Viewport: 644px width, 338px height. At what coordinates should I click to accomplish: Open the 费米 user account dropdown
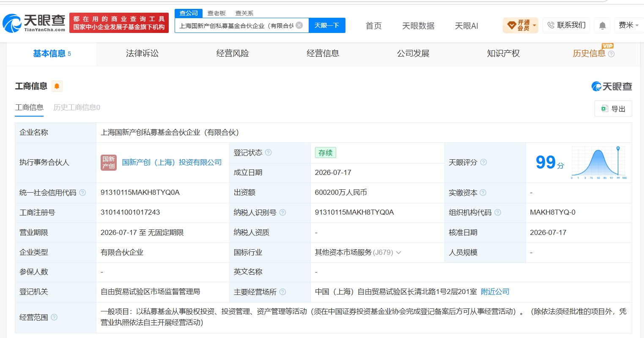628,25
